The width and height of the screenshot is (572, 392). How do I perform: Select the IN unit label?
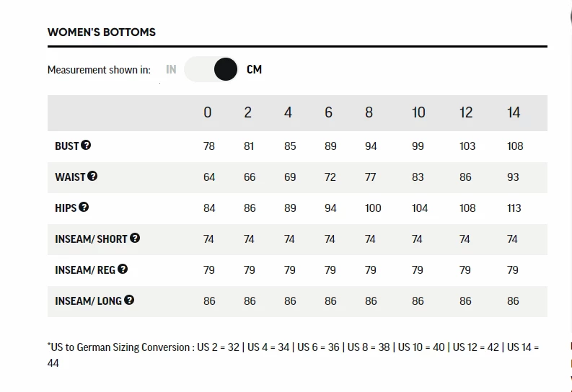coord(171,70)
